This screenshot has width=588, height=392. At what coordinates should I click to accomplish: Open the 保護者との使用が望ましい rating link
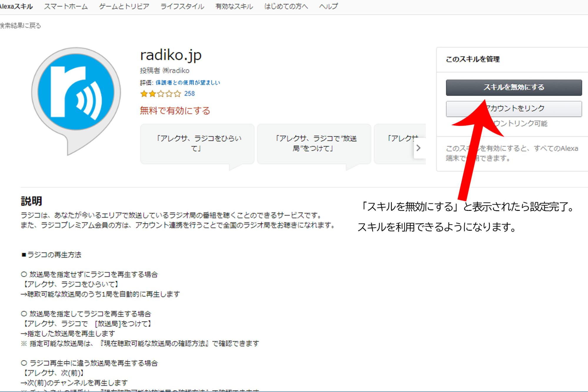[x=188, y=83]
